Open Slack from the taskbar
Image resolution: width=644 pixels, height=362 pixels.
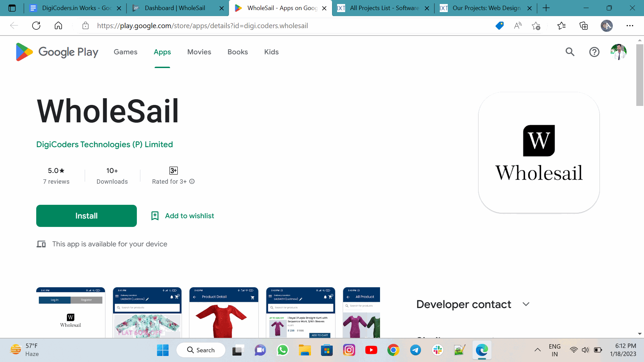[x=437, y=350]
